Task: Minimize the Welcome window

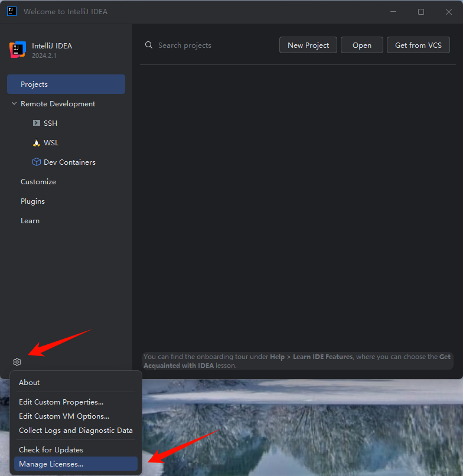Action: click(393, 12)
